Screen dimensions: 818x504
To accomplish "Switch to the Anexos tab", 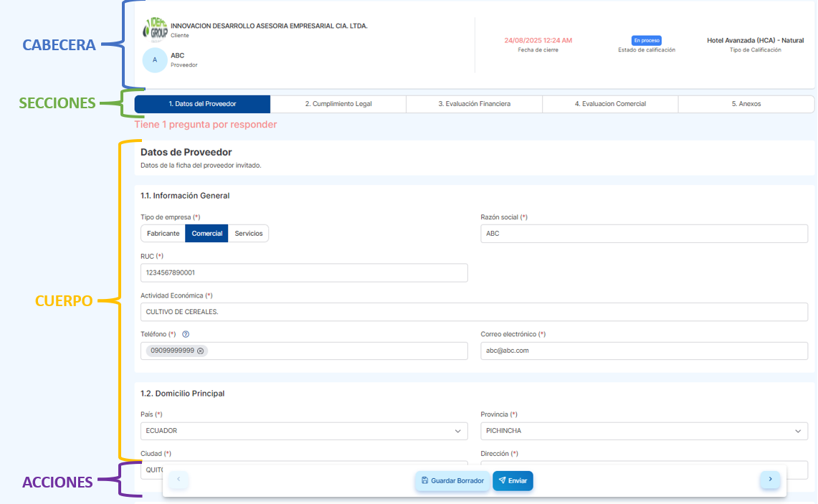I will point(746,104).
